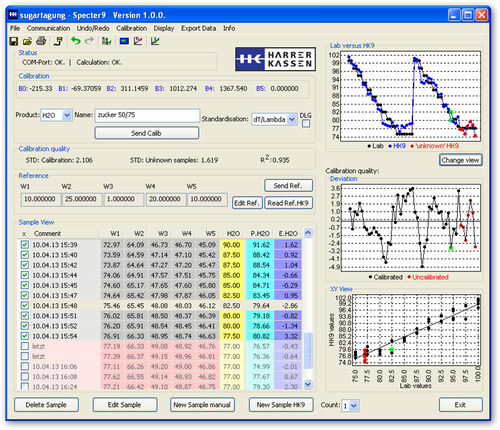Viewport: 500px width, 430px height.
Task: Check the first letzt sample checkbox
Action: click(x=25, y=346)
